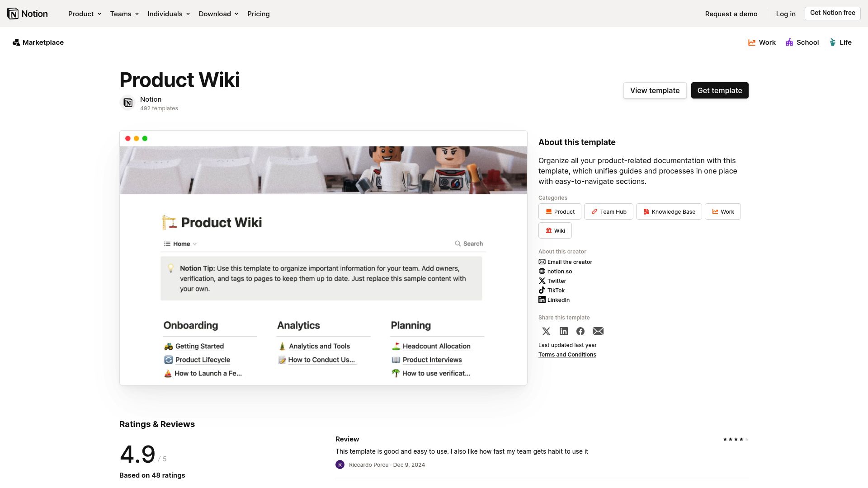Screen dimensions: 868x488
Task: Click How to Launch a Fe... link
Action: pyautogui.click(x=208, y=374)
